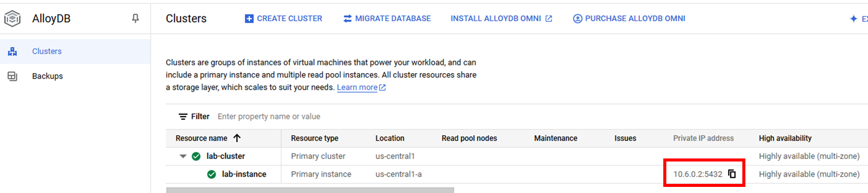The width and height of the screenshot is (868, 193).
Task: Click the ascending sort arrow next to Resource name
Action: 237,138
